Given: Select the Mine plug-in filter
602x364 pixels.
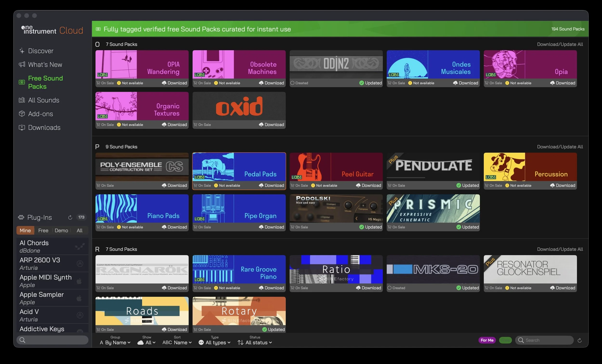Looking at the screenshot, I should (x=25, y=230).
